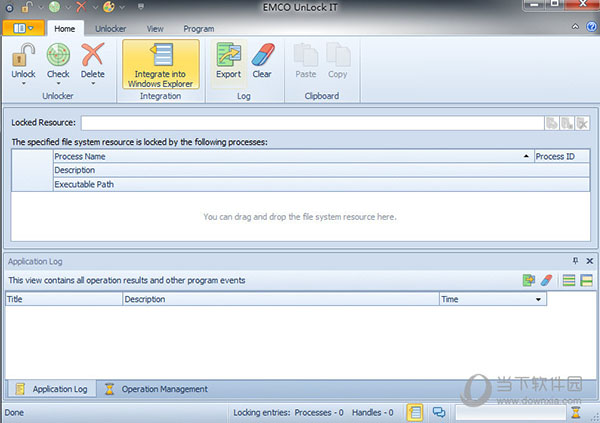The width and height of the screenshot is (600, 423).
Task: Click the Clear eraser ribbon button
Action: point(262,60)
